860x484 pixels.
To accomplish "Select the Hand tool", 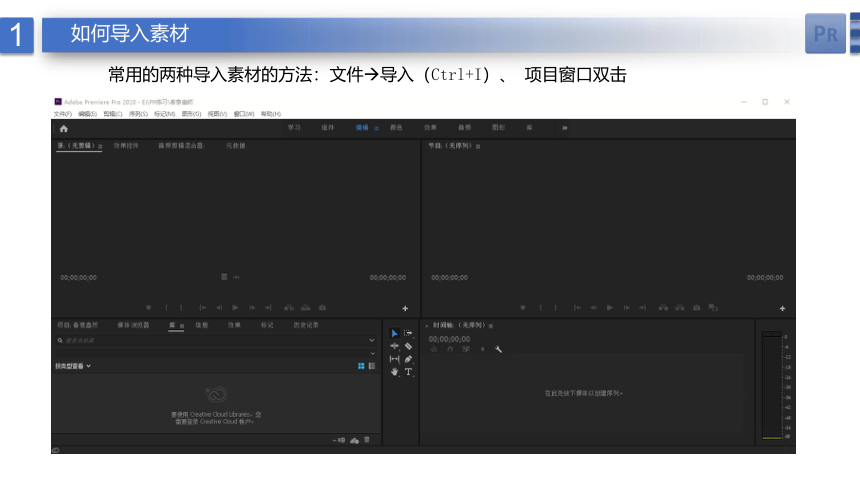I will pos(394,372).
